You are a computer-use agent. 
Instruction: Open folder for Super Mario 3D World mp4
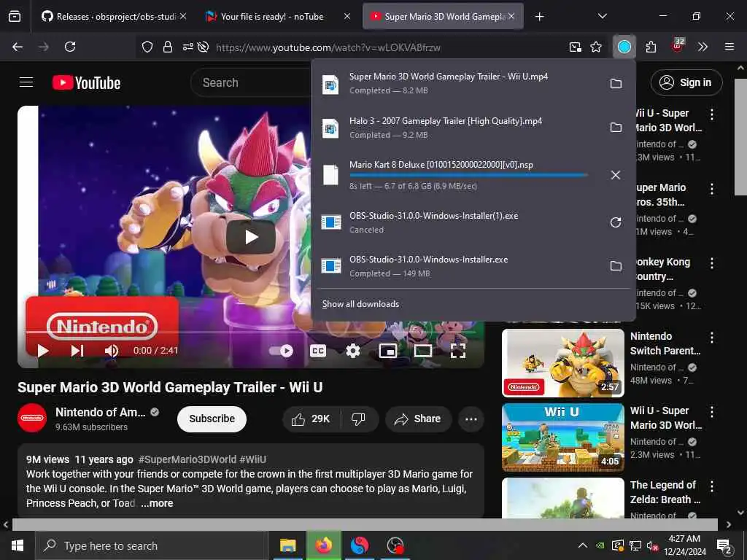click(x=616, y=83)
